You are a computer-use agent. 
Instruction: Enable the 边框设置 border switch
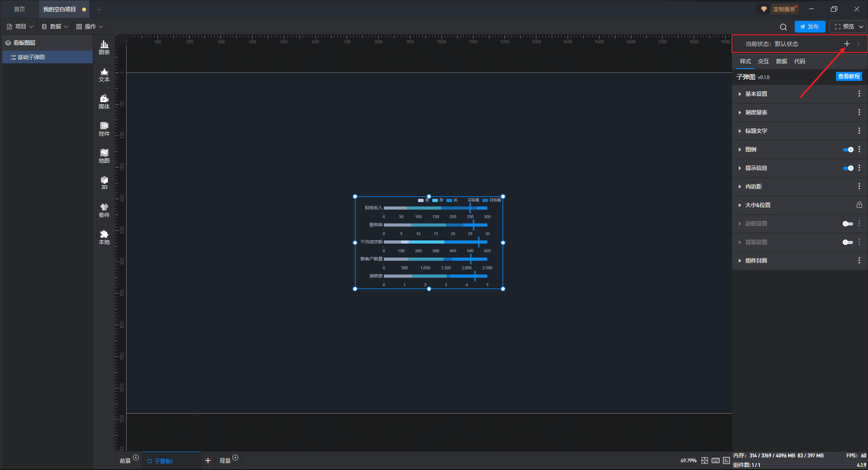848,224
